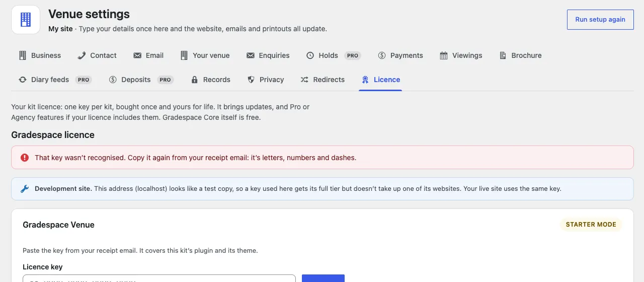Click the calendar icon beside Viewings
This screenshot has height=282, width=644.
click(444, 55)
